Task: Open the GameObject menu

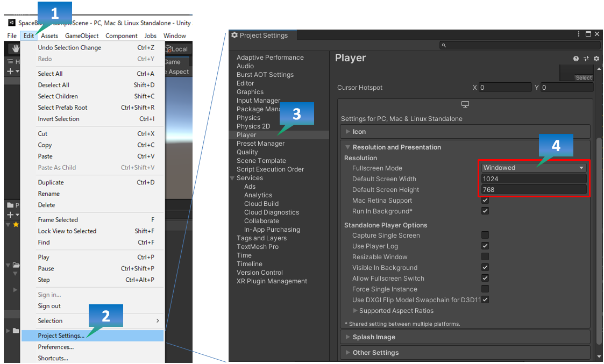Action: pyautogui.click(x=82, y=36)
